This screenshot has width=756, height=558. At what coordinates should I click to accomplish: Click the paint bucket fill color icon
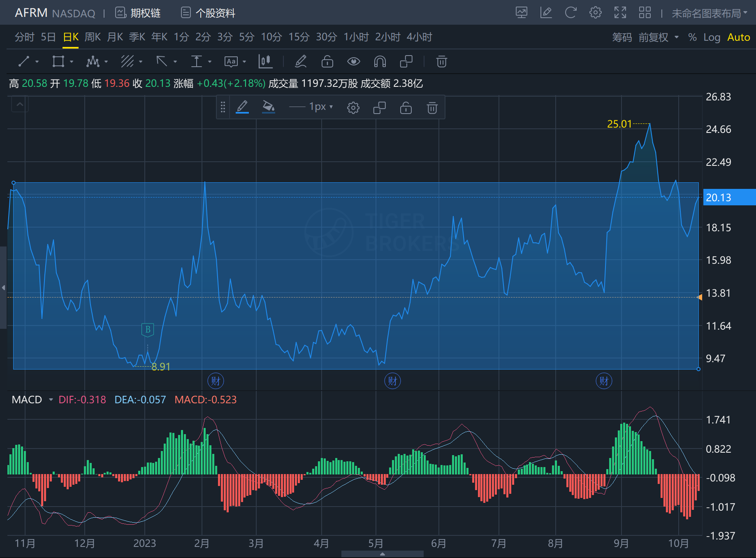coord(268,107)
